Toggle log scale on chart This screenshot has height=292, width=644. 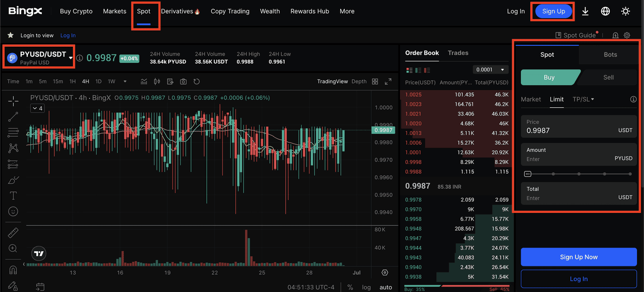point(366,287)
